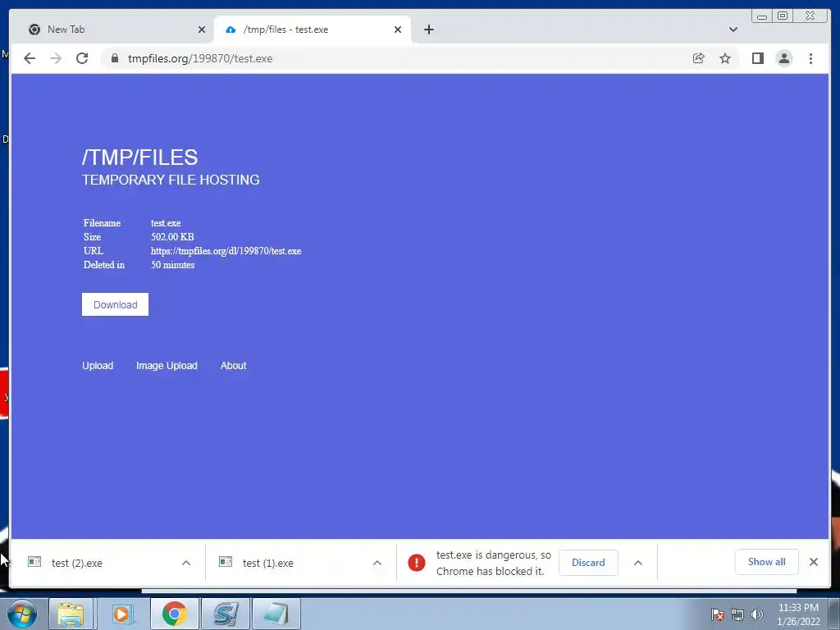This screenshot has width=840, height=630.
Task: Click test (2).exe file icon
Action: click(x=34, y=561)
